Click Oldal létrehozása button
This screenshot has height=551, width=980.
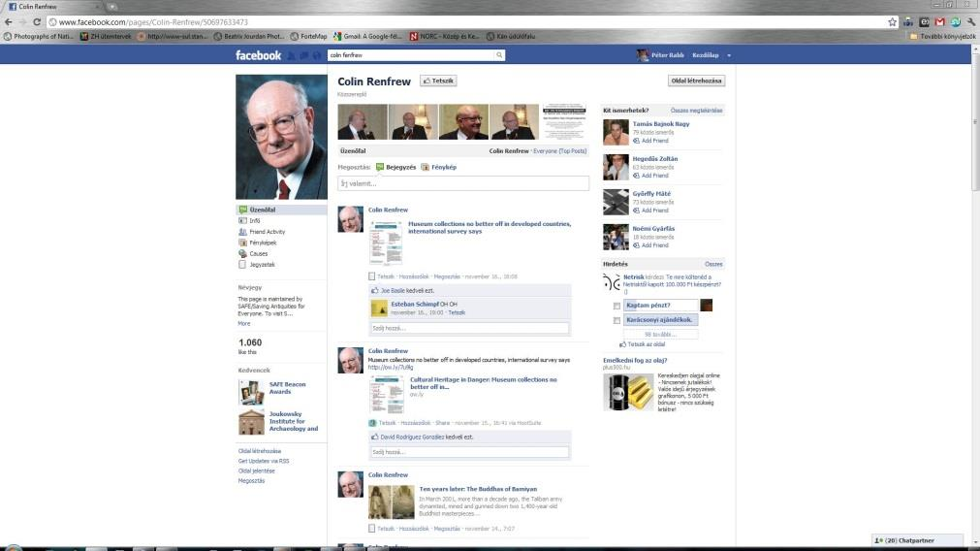(x=696, y=81)
